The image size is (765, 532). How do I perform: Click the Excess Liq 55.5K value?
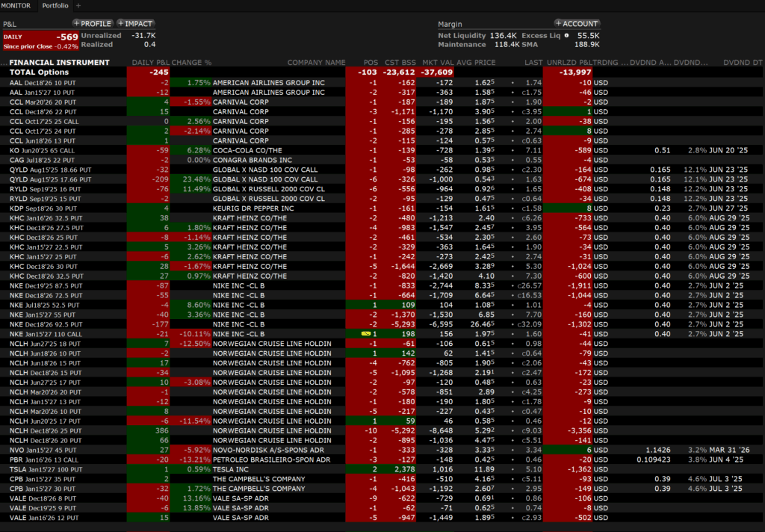(x=589, y=35)
